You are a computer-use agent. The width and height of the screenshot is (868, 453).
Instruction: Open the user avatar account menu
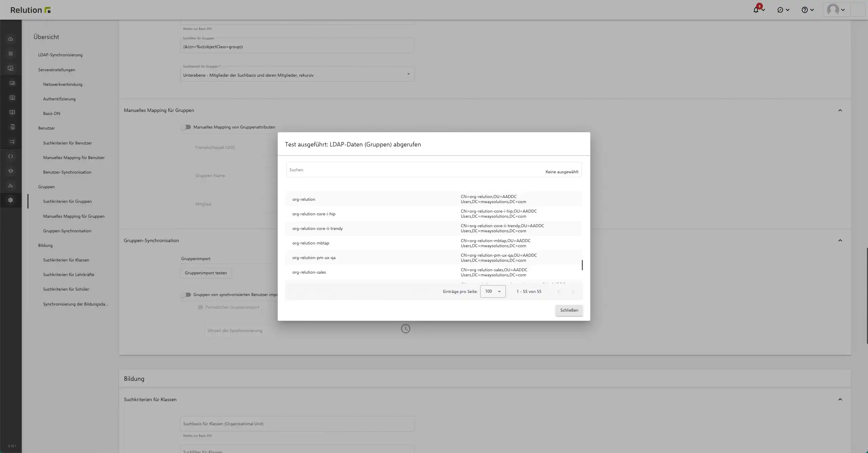tap(836, 10)
